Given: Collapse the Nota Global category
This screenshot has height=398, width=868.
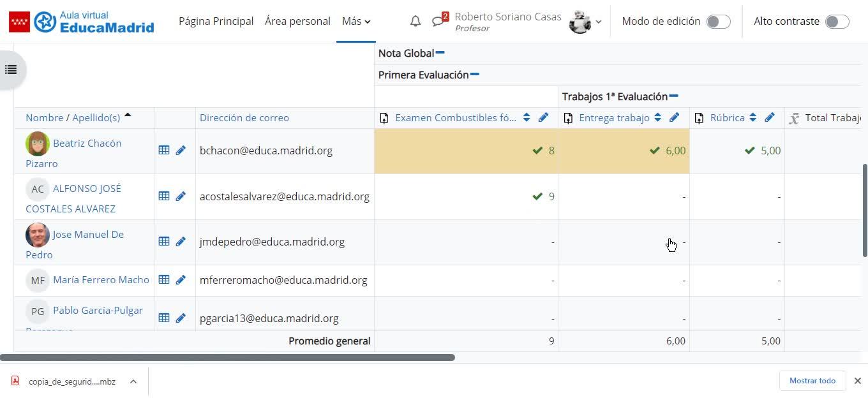Looking at the screenshot, I should [440, 53].
